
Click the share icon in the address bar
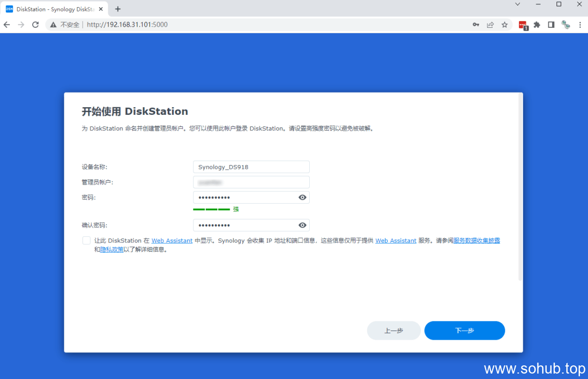(490, 25)
